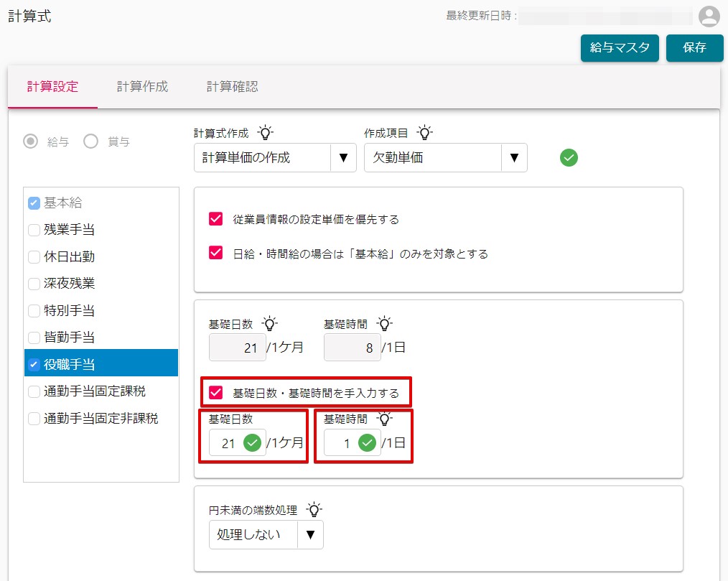The height and width of the screenshot is (581, 728).
Task: Select the 役職手当 row label
Action: [x=69, y=365]
